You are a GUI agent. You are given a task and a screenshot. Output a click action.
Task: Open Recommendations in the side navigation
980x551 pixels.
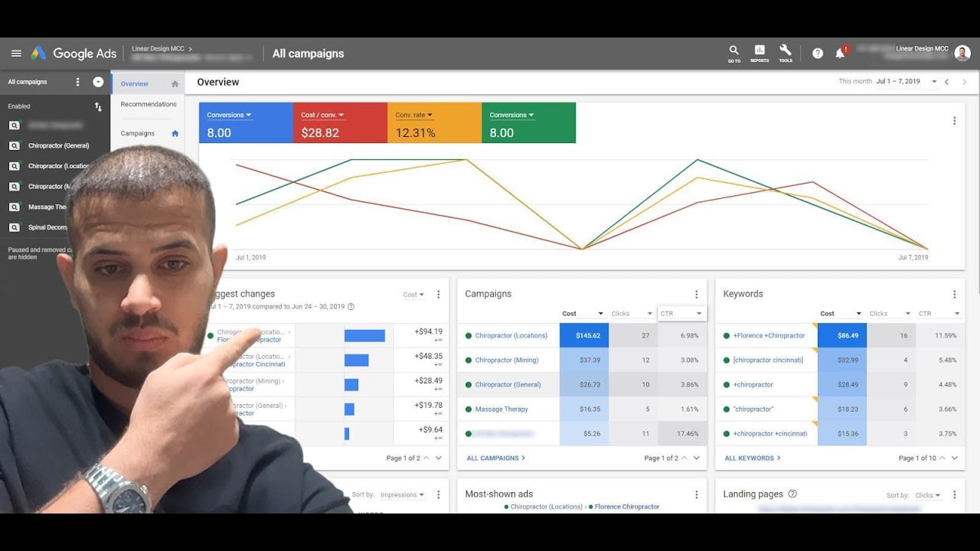pos(149,104)
